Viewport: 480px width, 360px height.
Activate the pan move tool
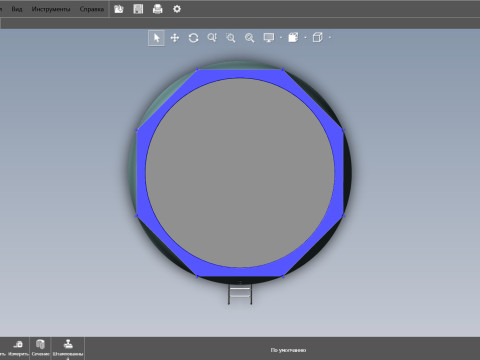(x=175, y=38)
